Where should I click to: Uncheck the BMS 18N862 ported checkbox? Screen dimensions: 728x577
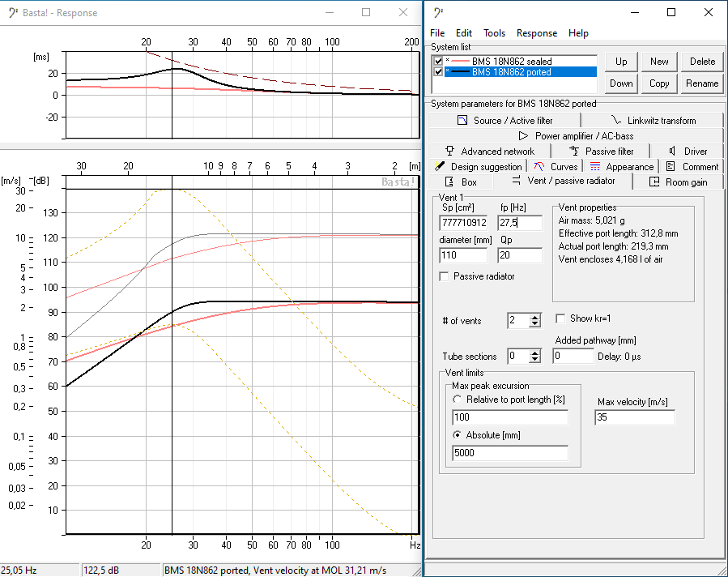coord(438,72)
